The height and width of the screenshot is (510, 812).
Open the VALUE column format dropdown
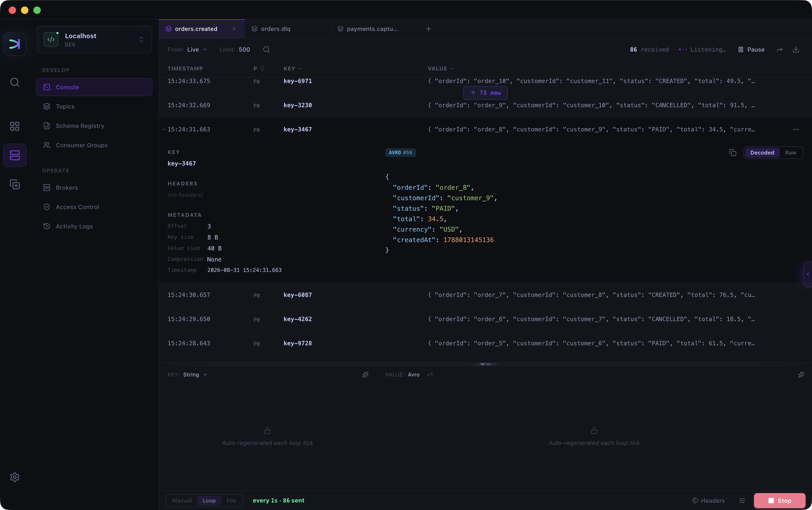click(x=441, y=69)
